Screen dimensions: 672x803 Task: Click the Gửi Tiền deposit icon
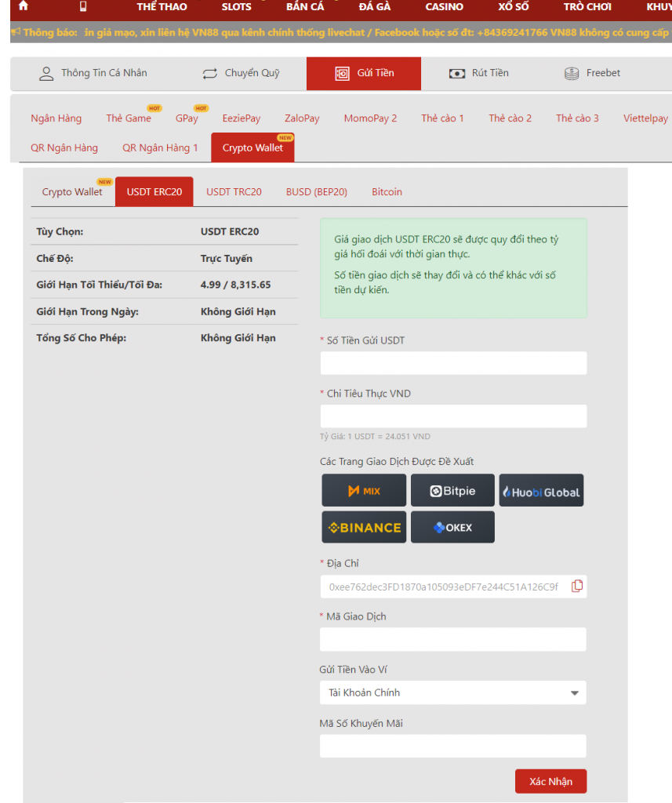pyautogui.click(x=342, y=74)
